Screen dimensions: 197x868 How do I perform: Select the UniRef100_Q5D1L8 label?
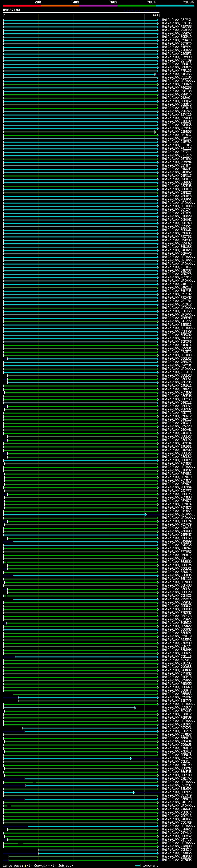tap(177, 657)
